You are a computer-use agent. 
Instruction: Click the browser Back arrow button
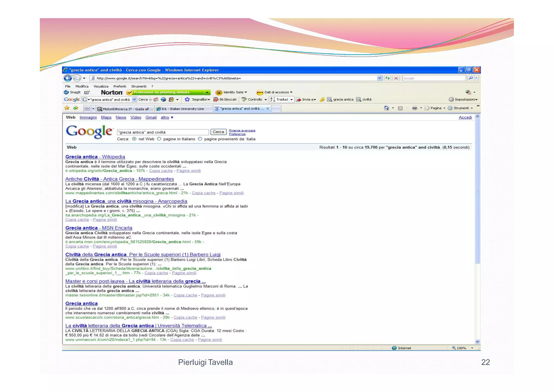point(68,78)
